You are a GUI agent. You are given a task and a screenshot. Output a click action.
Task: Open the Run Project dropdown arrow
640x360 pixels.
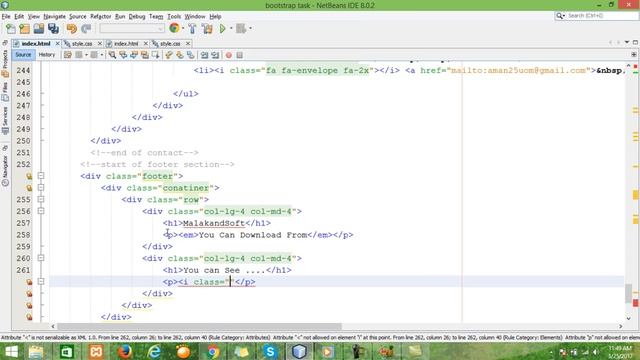(231, 29)
